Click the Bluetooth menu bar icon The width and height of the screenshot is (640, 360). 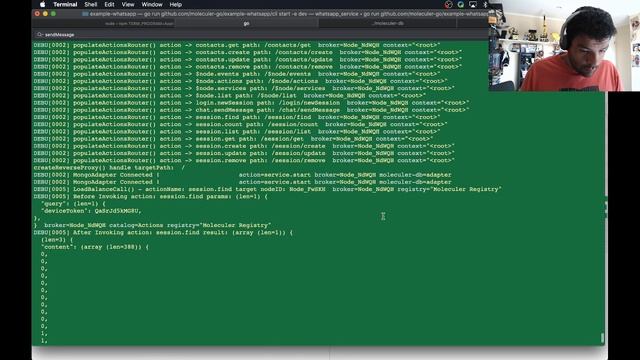[485, 4]
